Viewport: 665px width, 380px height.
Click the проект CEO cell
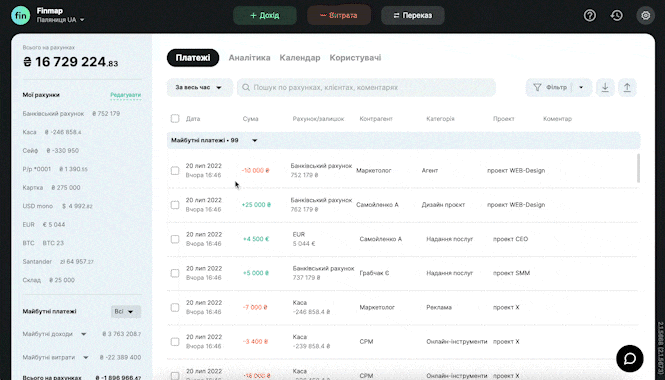coord(511,239)
